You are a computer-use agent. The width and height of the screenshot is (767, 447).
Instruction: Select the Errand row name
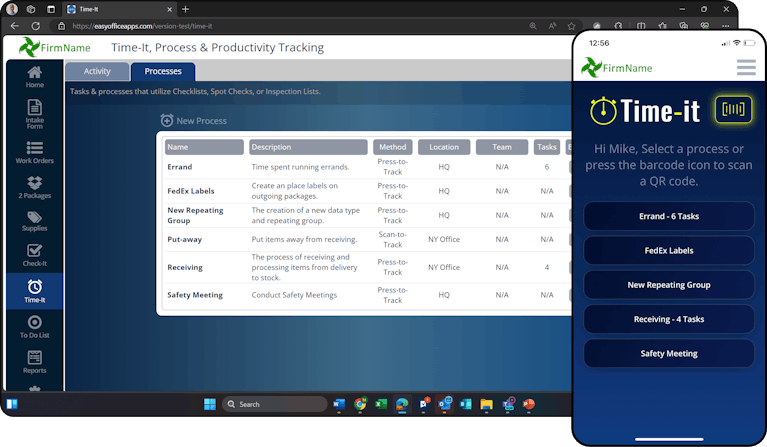coord(180,167)
